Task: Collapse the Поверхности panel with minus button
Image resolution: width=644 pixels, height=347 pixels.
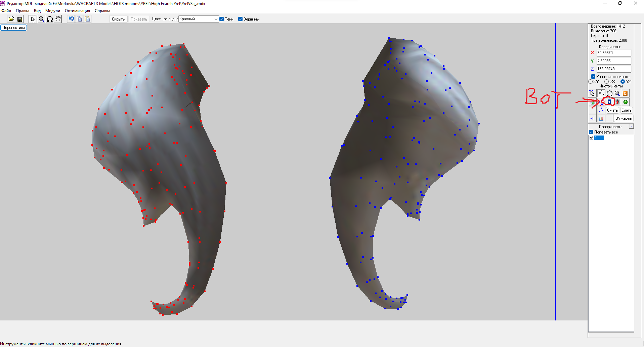Action: [x=631, y=126]
